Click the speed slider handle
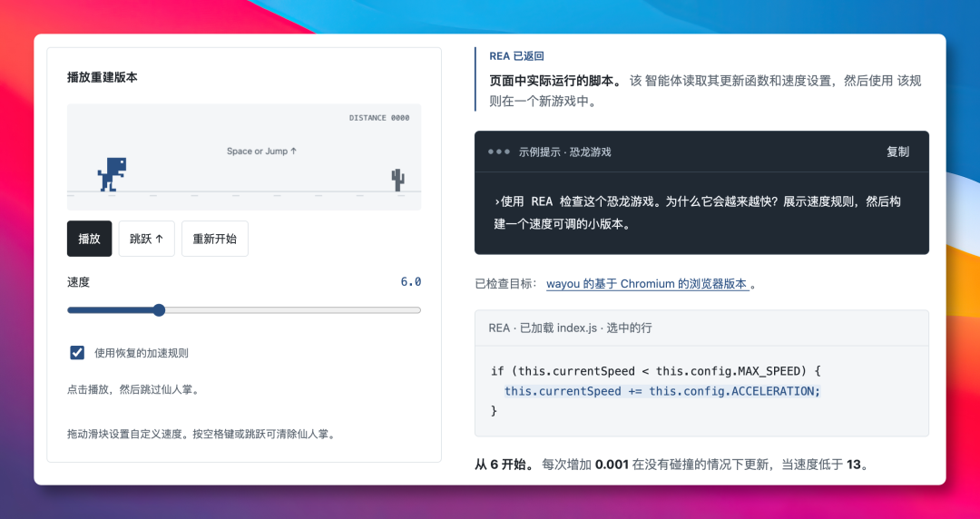Viewport: 980px width, 519px height. 159,310
